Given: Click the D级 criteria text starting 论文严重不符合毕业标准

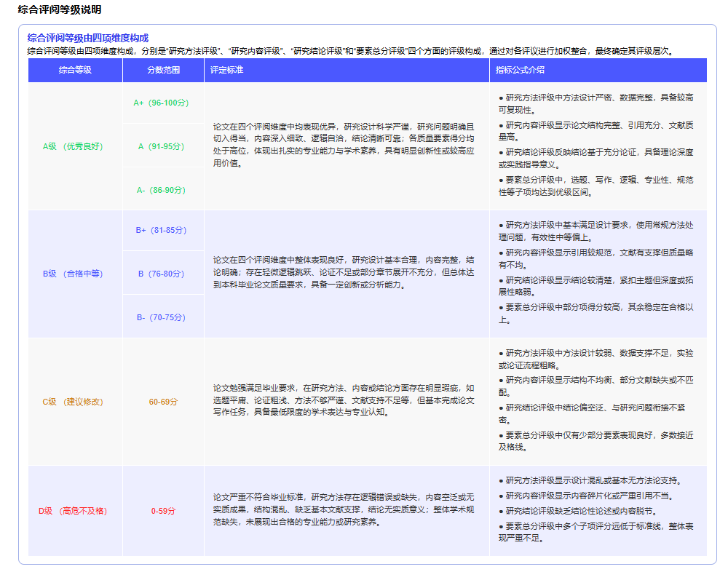Looking at the screenshot, I should click(x=344, y=509).
